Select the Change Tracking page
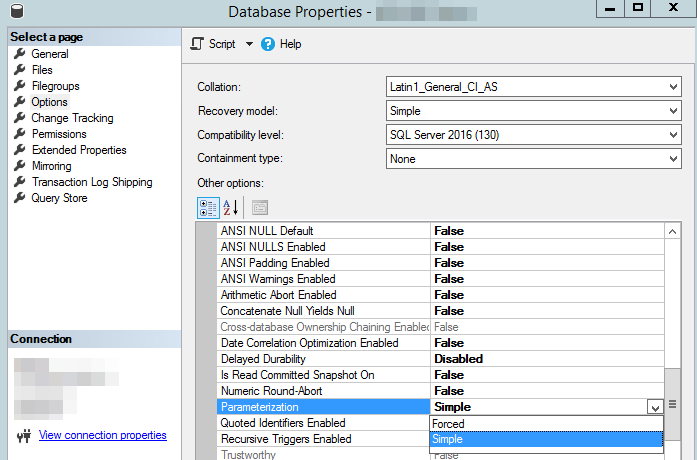697x460 pixels. pyautogui.click(x=72, y=118)
